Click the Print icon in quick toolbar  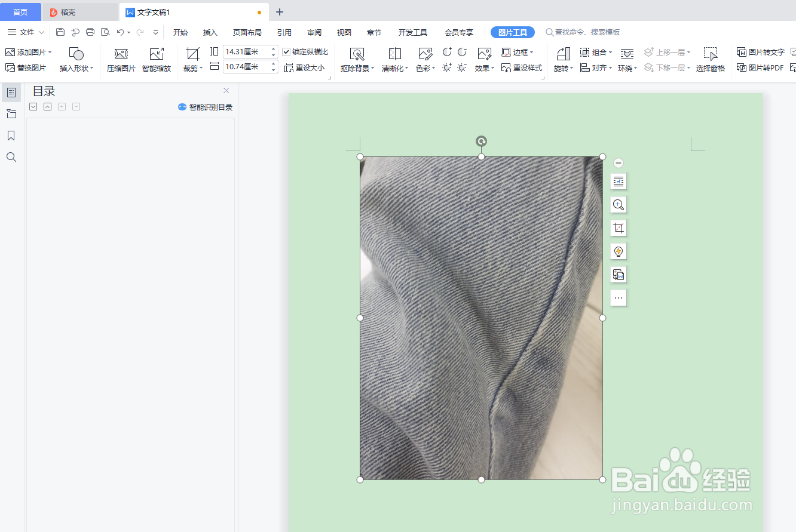(x=90, y=32)
